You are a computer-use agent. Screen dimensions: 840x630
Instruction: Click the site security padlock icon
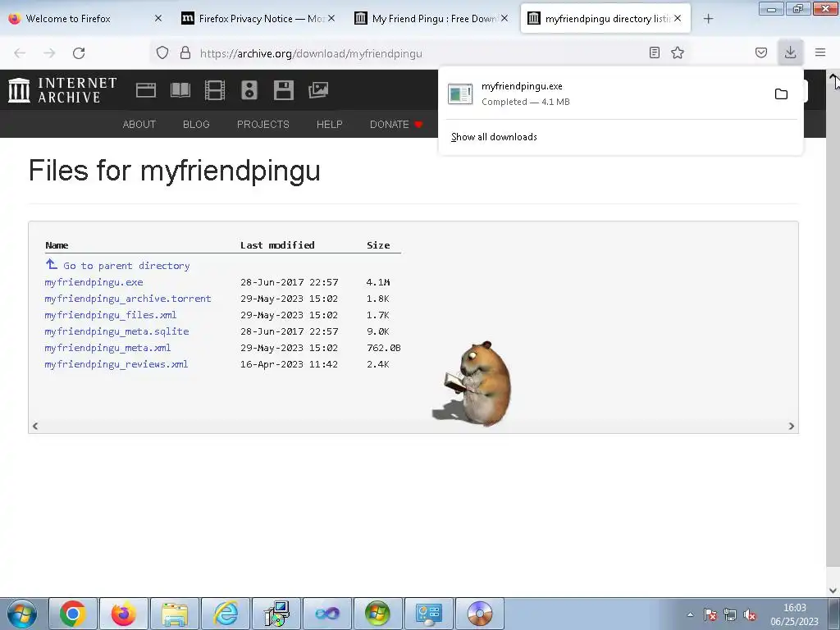coord(185,52)
